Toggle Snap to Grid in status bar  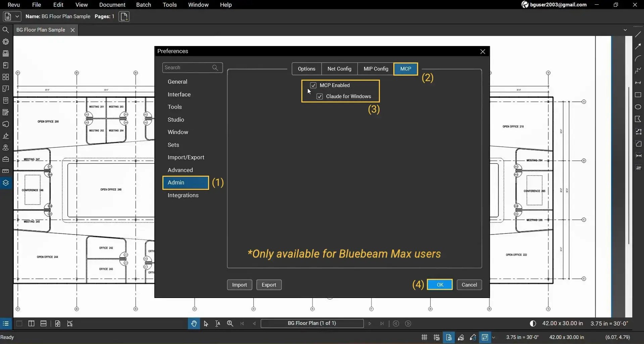pyautogui.click(x=436, y=337)
